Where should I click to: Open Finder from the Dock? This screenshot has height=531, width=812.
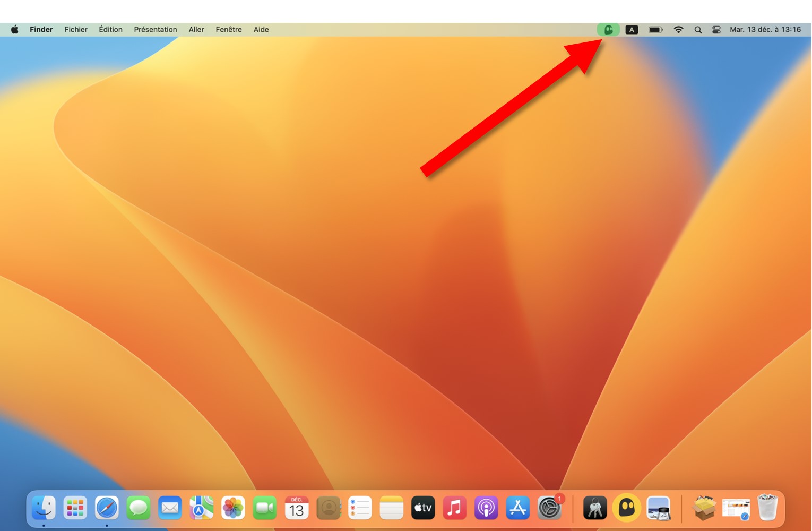point(44,508)
